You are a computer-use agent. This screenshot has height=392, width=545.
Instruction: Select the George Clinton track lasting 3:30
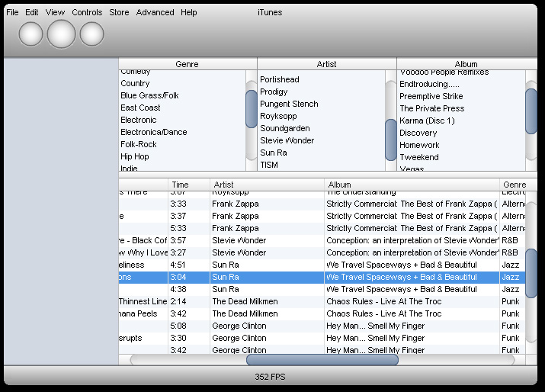coord(322,338)
